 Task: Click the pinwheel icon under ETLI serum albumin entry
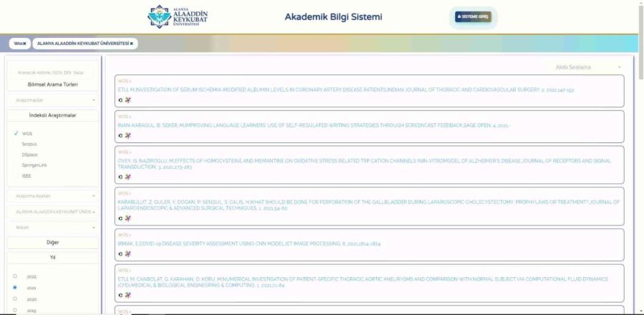(x=127, y=100)
